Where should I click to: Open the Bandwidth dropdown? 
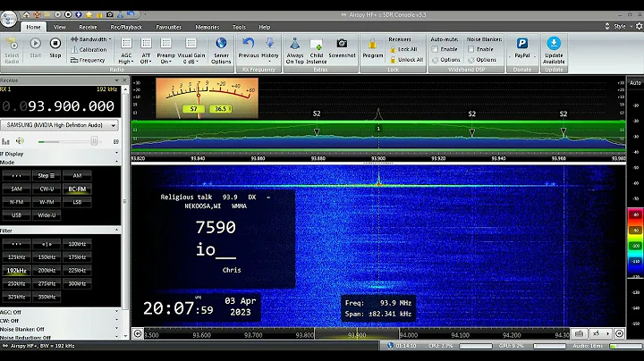pyautogui.click(x=90, y=39)
